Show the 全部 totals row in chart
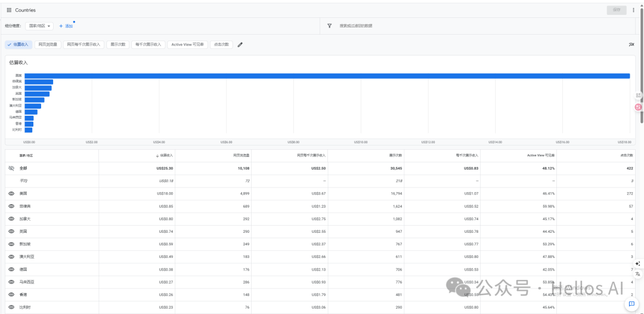 click(11, 168)
